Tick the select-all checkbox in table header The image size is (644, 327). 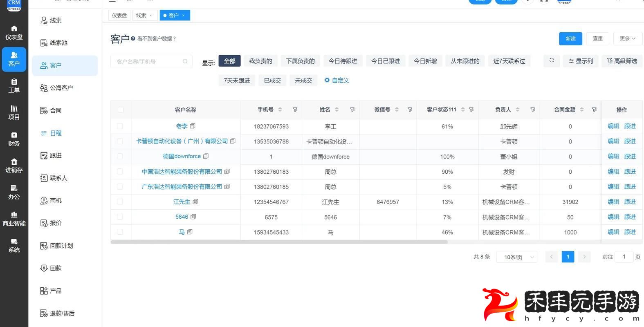(120, 110)
